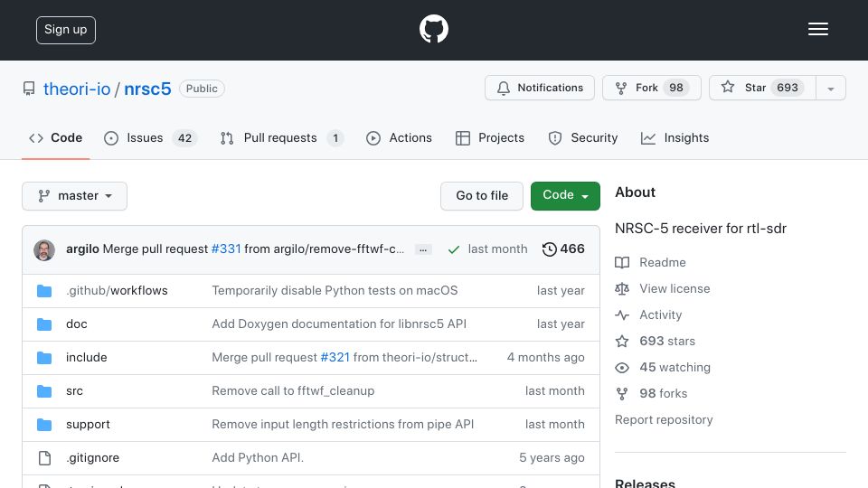Open the support folder

coord(88,425)
